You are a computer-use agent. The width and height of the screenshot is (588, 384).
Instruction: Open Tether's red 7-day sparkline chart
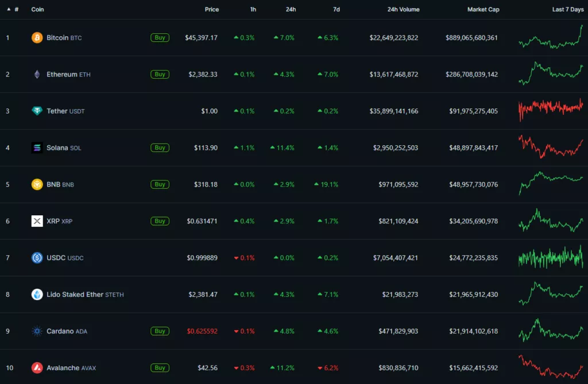coord(551,110)
